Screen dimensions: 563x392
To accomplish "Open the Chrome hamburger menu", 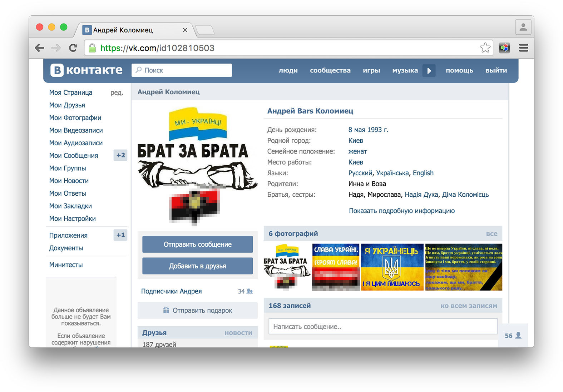I will click(523, 48).
